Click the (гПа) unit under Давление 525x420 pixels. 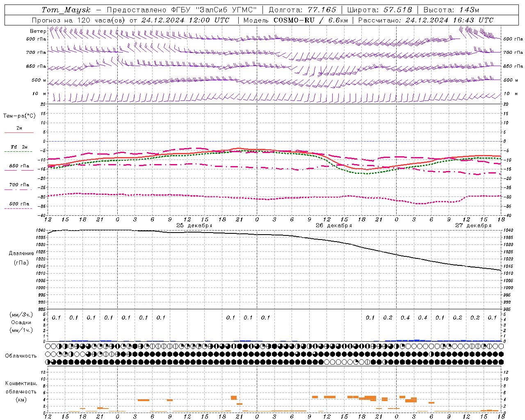(x=21, y=263)
